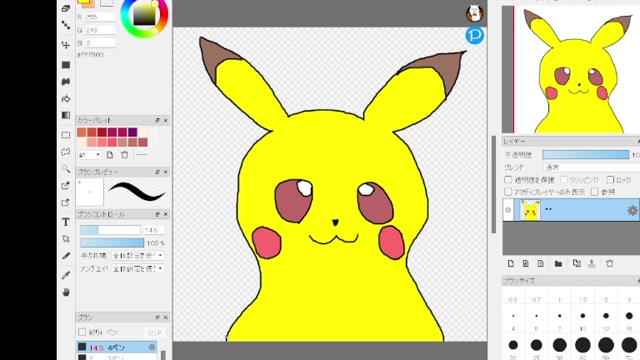Select the Dot tool with diagonal squares

pyautogui.click(x=66, y=25)
